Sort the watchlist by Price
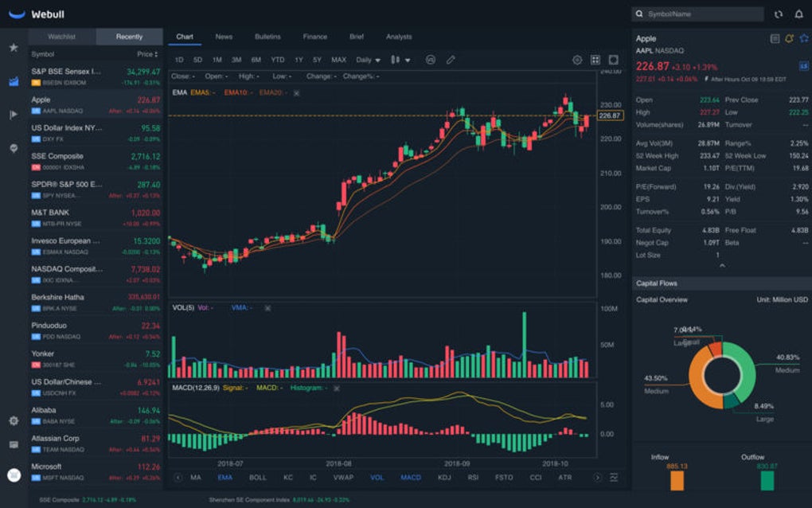 (147, 54)
